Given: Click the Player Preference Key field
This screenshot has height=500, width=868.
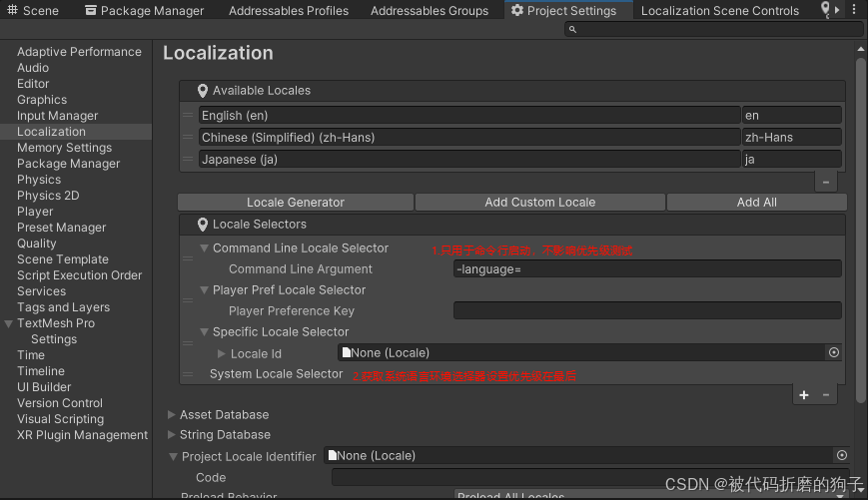Looking at the screenshot, I should [x=647, y=310].
